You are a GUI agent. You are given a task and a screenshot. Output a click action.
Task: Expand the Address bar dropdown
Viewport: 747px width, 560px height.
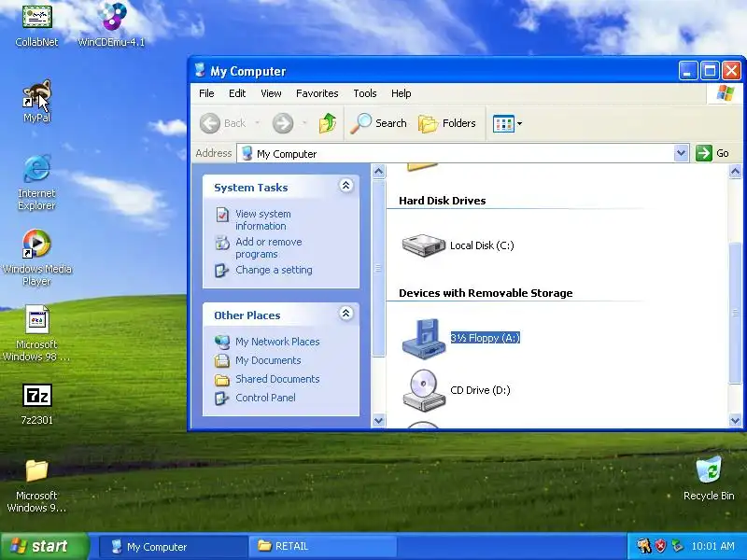pos(682,153)
